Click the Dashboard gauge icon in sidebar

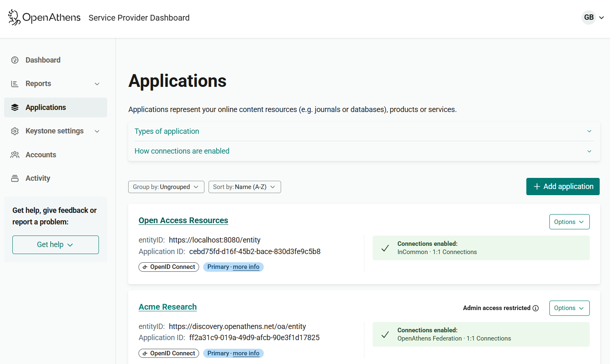pos(15,60)
